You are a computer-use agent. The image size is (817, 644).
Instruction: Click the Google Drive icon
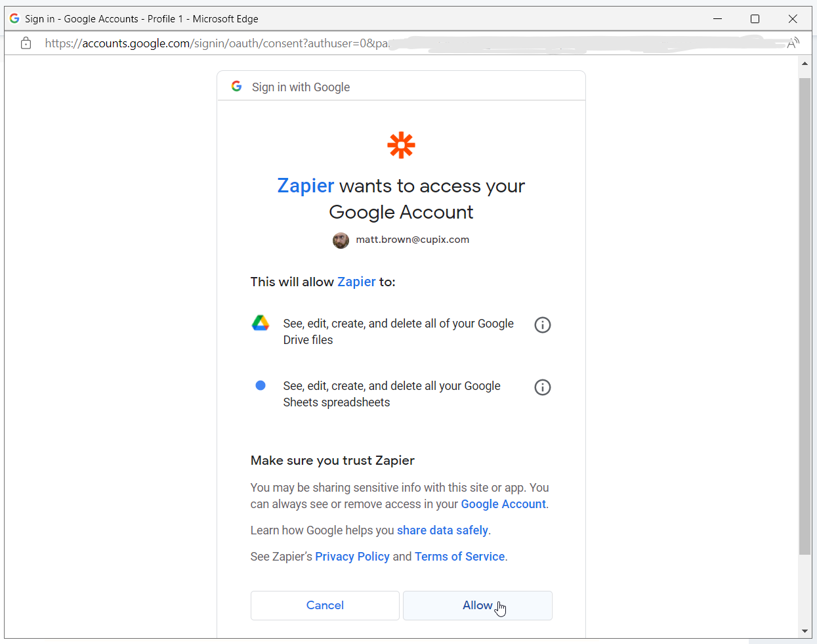(x=261, y=323)
